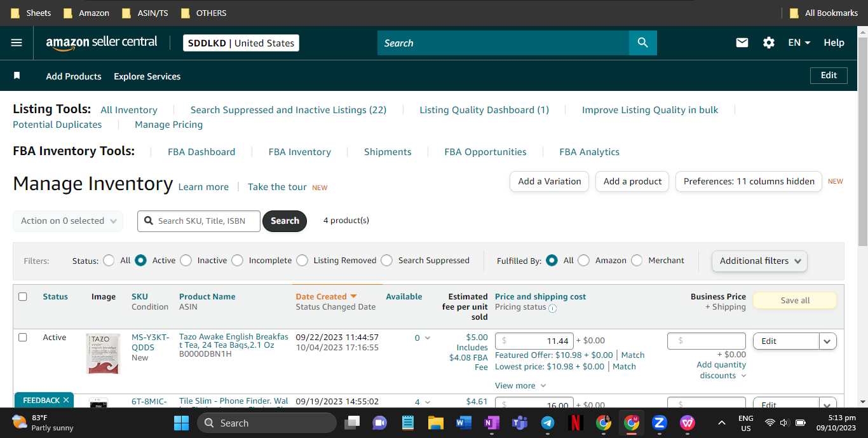Open Search Suppressed and Inactive Listings (22)
Viewport: 868px width, 438px height.
coord(288,110)
